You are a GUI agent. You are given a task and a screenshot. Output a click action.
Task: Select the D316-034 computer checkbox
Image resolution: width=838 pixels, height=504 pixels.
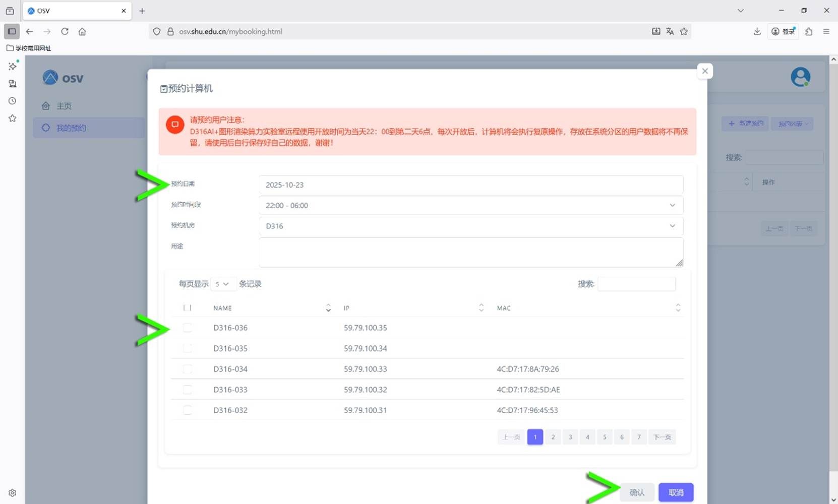coord(188,369)
